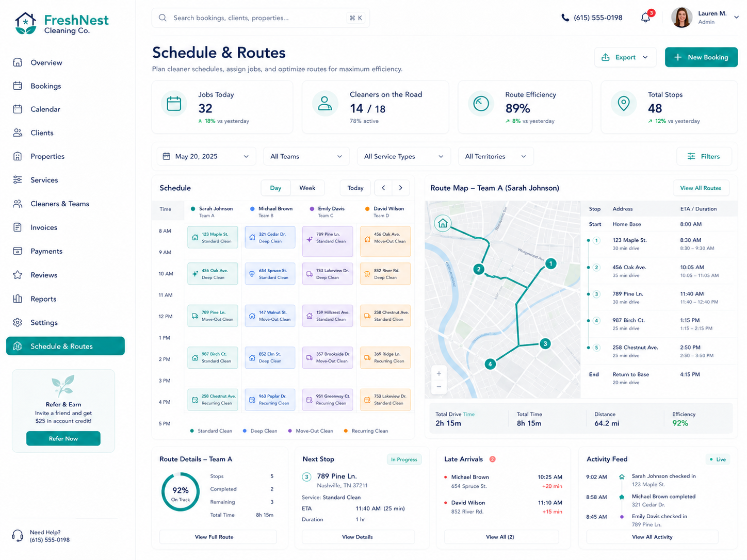Open David Wilson's 852 River Rd. job card
The width and height of the screenshot is (747, 560).
tap(385, 274)
